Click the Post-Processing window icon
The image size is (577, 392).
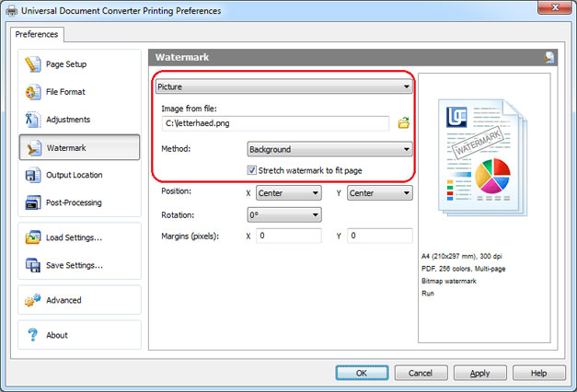33,202
